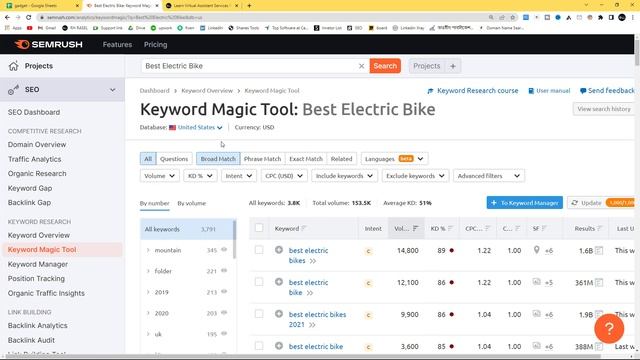Sort by the Volume column filter icon

click(416, 228)
